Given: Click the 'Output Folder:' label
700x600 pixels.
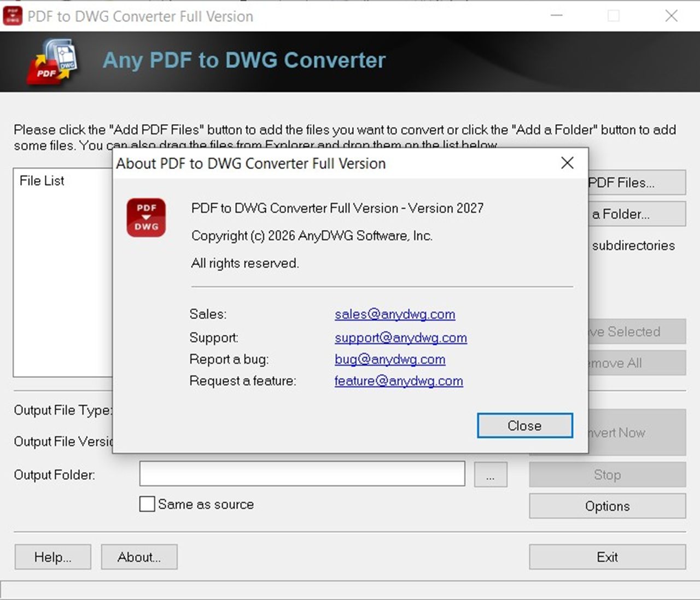Looking at the screenshot, I should click(54, 474).
